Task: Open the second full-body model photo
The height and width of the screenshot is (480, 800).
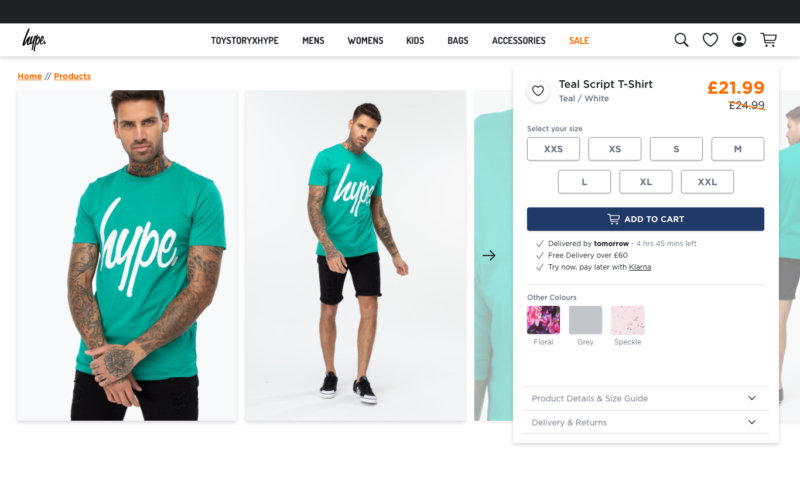Action: point(355,256)
